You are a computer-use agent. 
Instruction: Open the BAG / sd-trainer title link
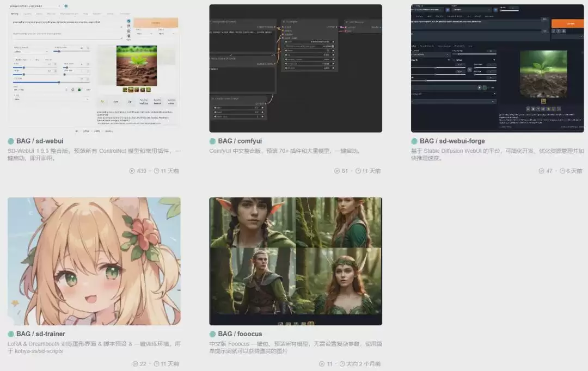click(x=40, y=334)
